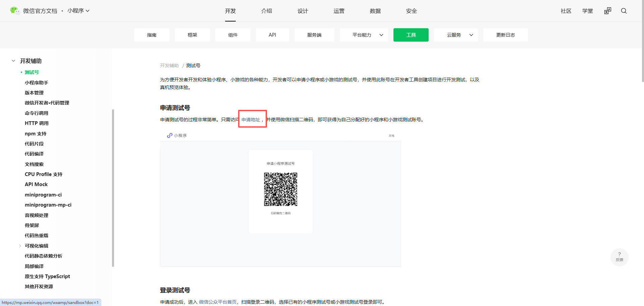Open 代码静态依赖分析 in the sidebar
The image size is (644, 306).
coord(44,256)
